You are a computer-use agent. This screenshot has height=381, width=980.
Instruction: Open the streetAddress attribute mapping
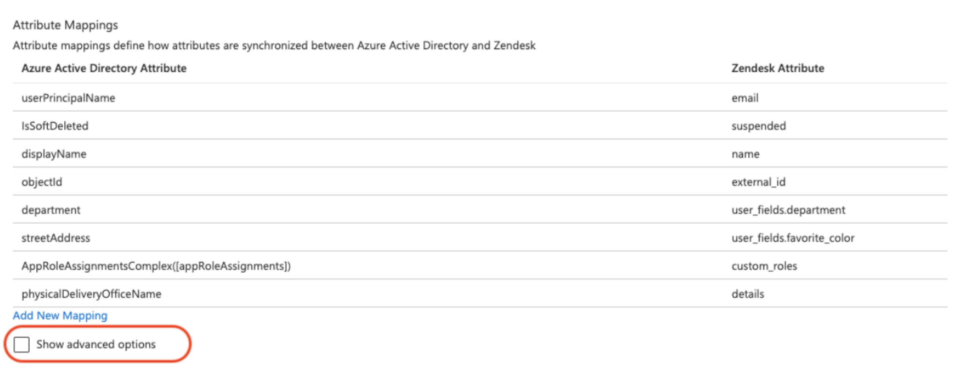pos(56,238)
